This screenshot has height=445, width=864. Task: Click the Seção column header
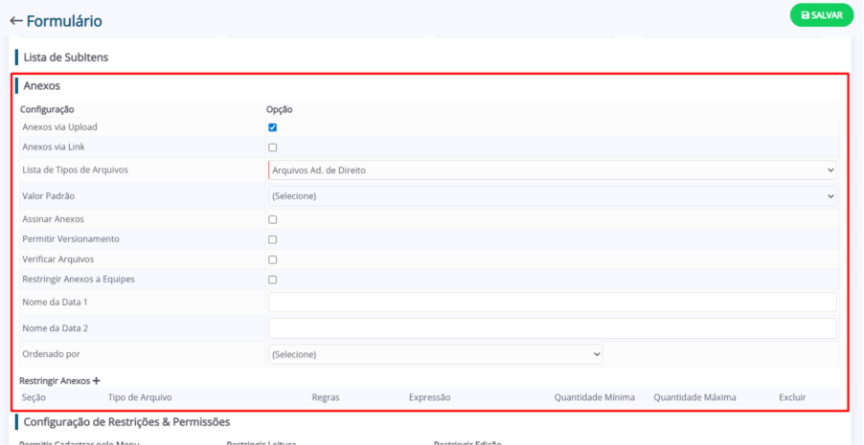point(34,397)
